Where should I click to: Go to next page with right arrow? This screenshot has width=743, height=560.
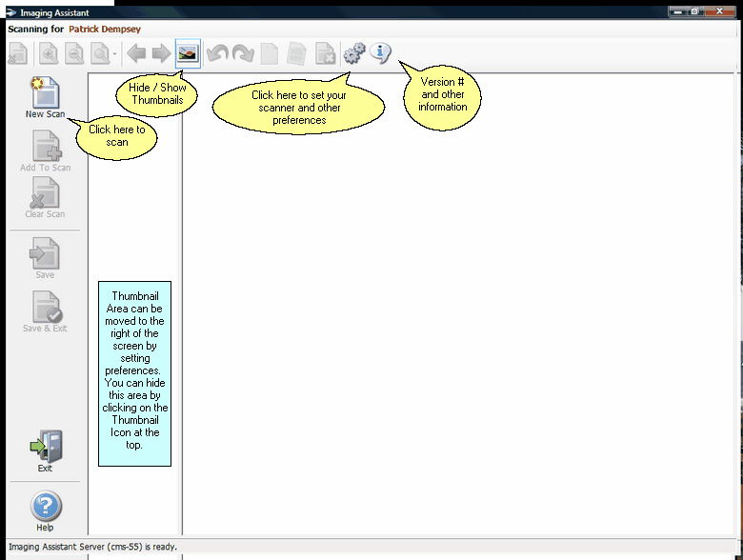(161, 54)
